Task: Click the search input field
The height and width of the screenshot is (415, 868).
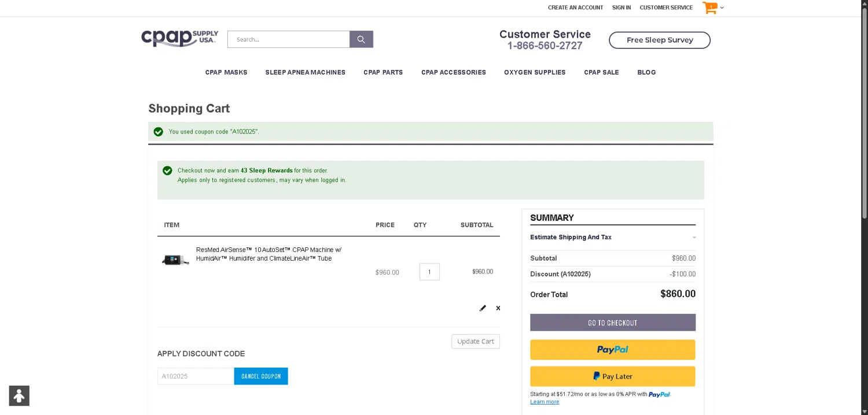Action: click(x=289, y=39)
